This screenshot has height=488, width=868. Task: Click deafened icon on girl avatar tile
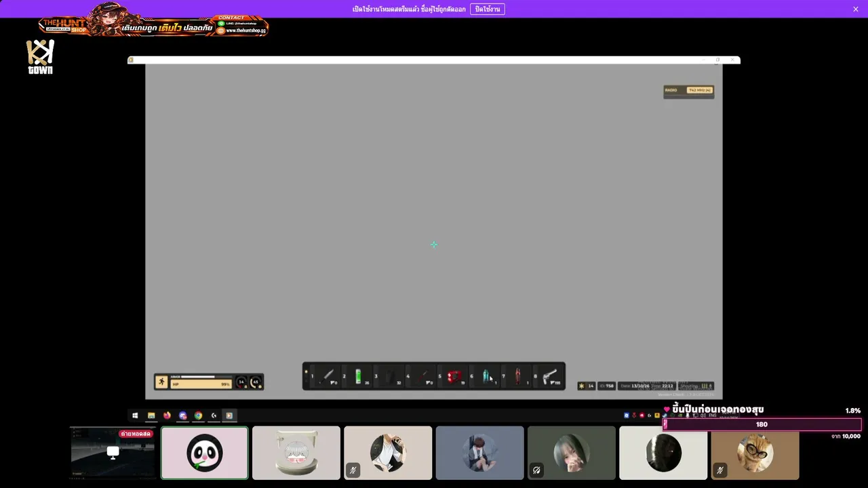tap(536, 470)
